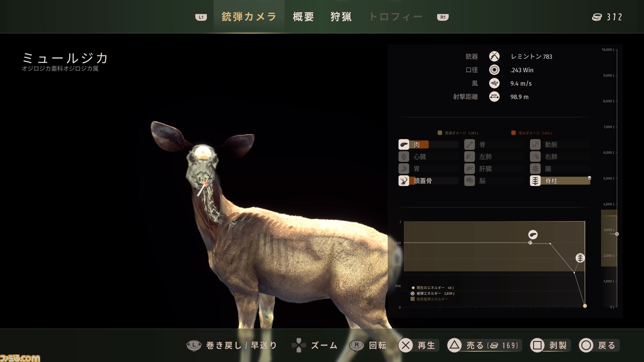Select the 胃 stomach organ icon
Screen dimensions: 644x362
pos(404,169)
